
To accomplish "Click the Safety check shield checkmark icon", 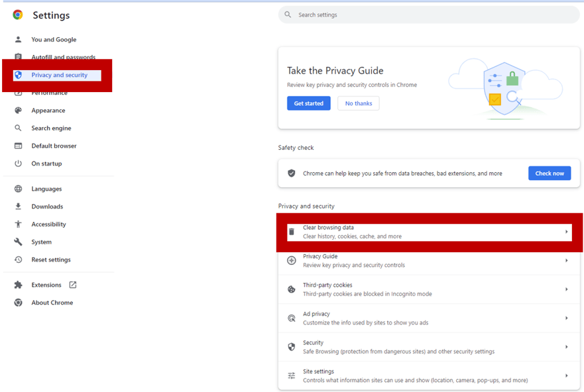I will point(291,173).
